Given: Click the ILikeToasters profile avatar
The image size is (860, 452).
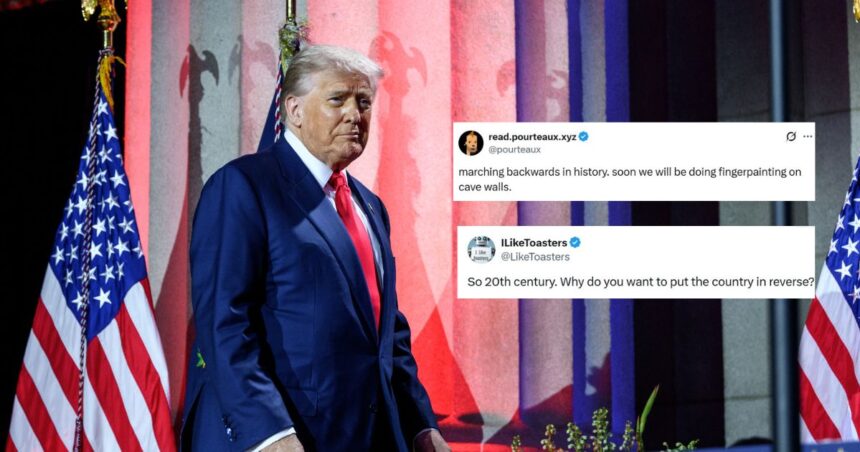Looking at the screenshot, I should (481, 250).
